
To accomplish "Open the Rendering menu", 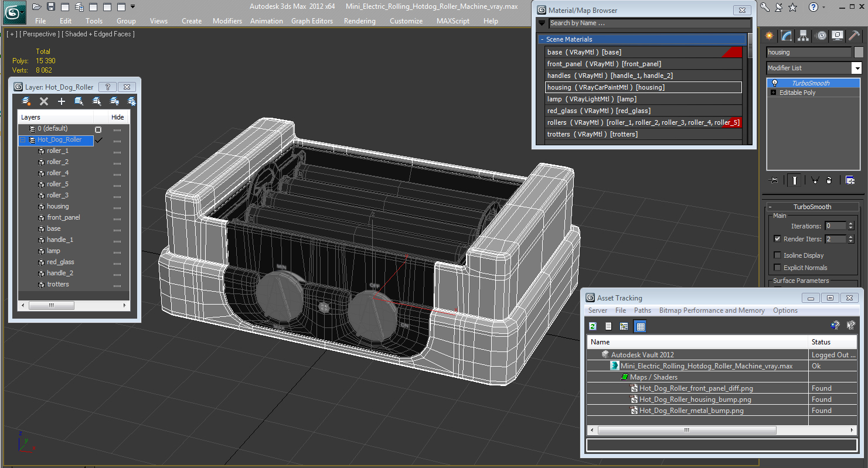I will coord(360,21).
